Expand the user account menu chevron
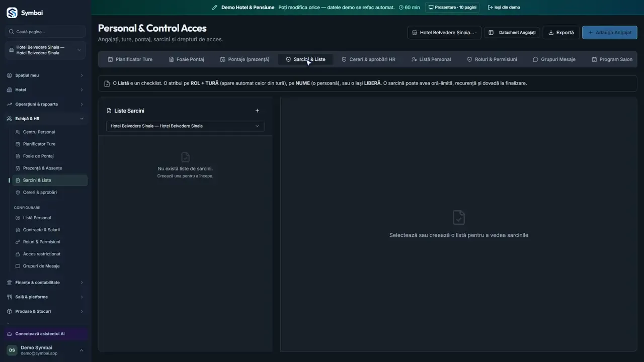 [82, 350]
